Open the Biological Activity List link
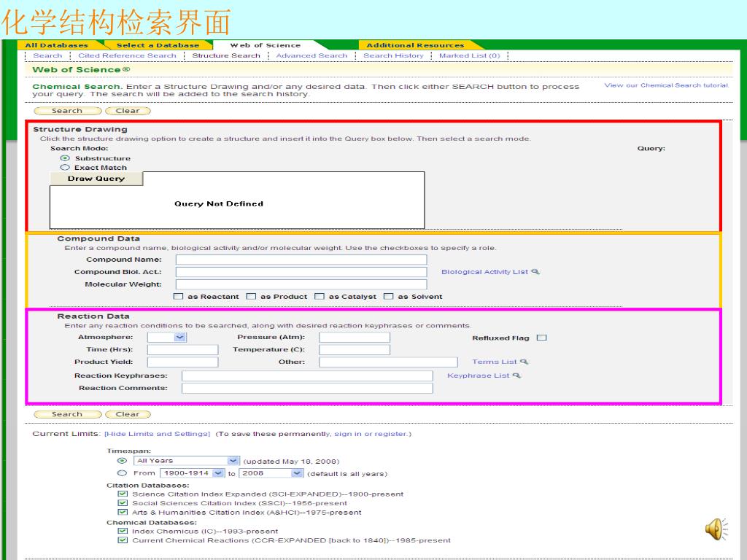The height and width of the screenshot is (560, 747). point(484,272)
